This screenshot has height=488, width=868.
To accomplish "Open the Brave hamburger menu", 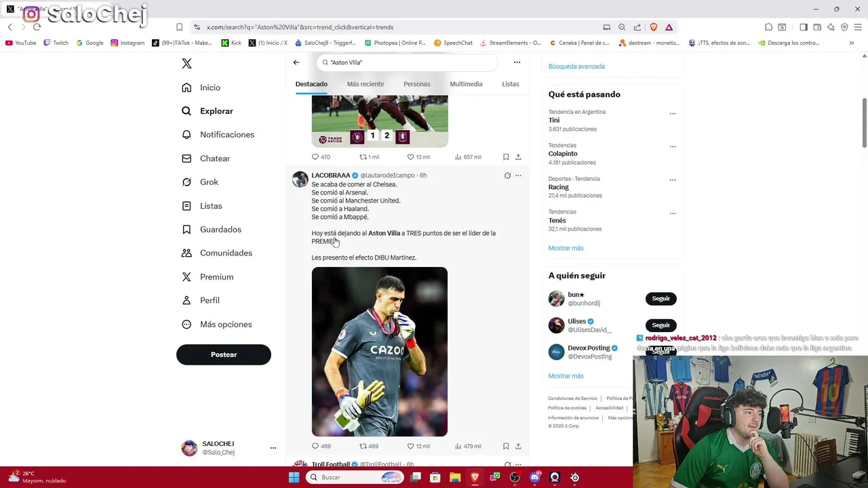I will 858,27.
